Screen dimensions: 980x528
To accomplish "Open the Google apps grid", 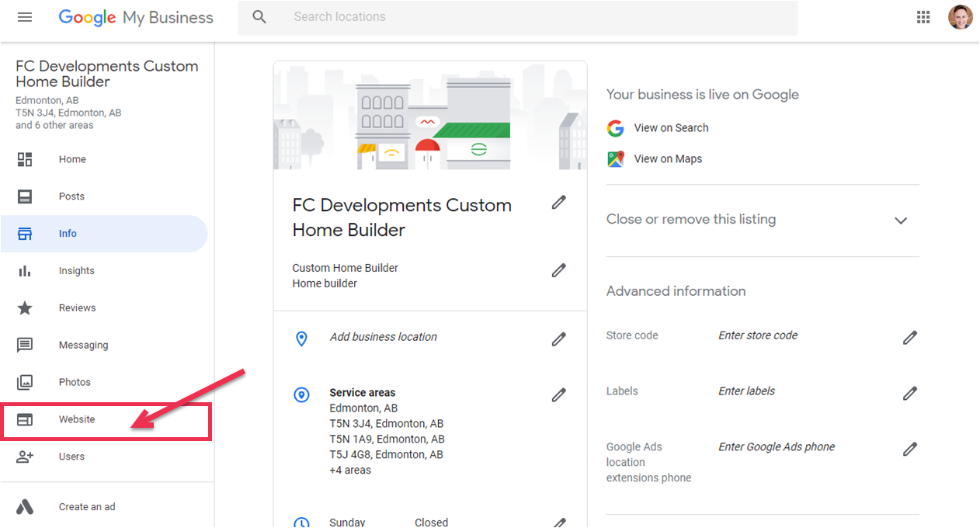I will point(923,17).
